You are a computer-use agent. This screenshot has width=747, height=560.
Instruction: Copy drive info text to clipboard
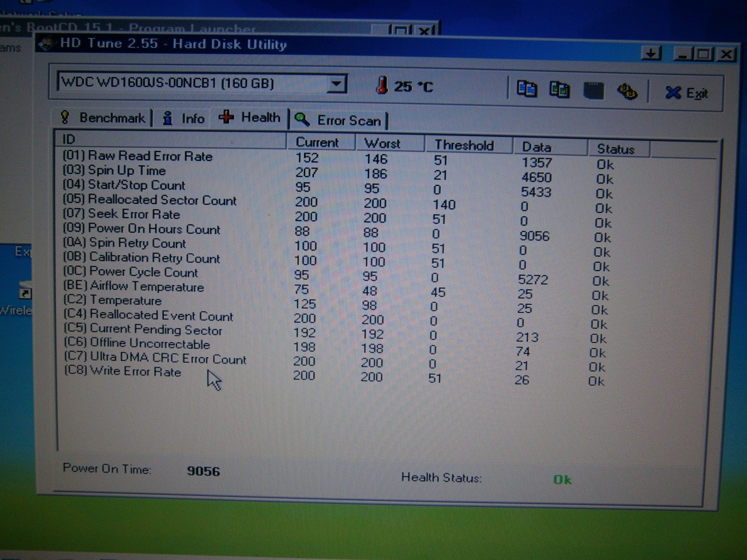(x=527, y=89)
